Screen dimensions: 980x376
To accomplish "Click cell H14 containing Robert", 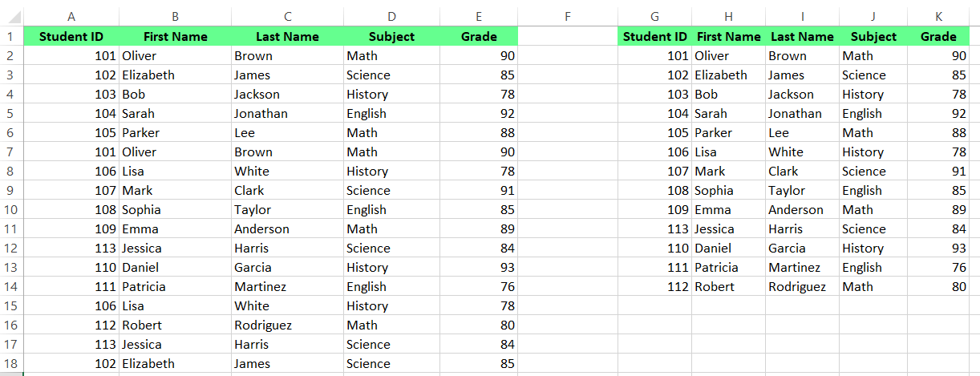I will click(x=728, y=286).
